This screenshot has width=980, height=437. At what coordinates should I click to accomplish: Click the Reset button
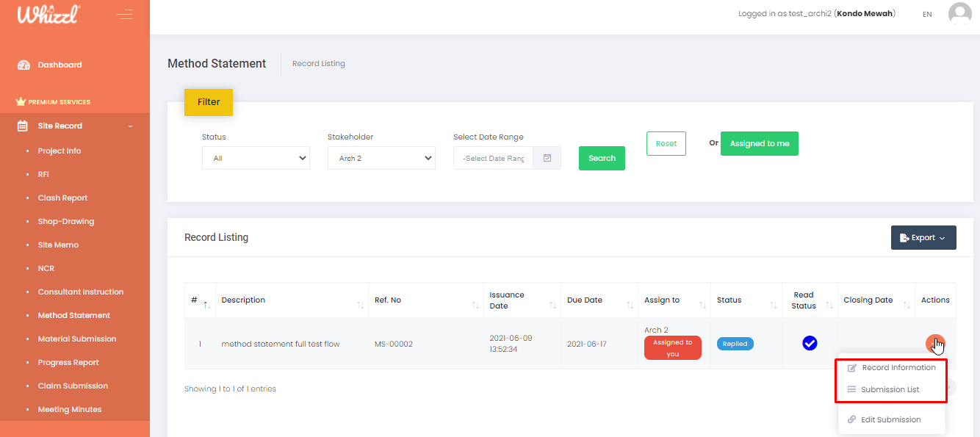[666, 143]
